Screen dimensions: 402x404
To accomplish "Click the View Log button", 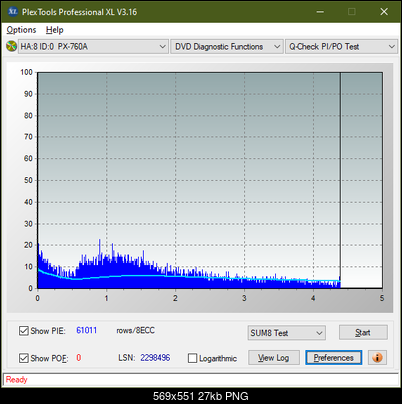I will pyautogui.click(x=274, y=358).
